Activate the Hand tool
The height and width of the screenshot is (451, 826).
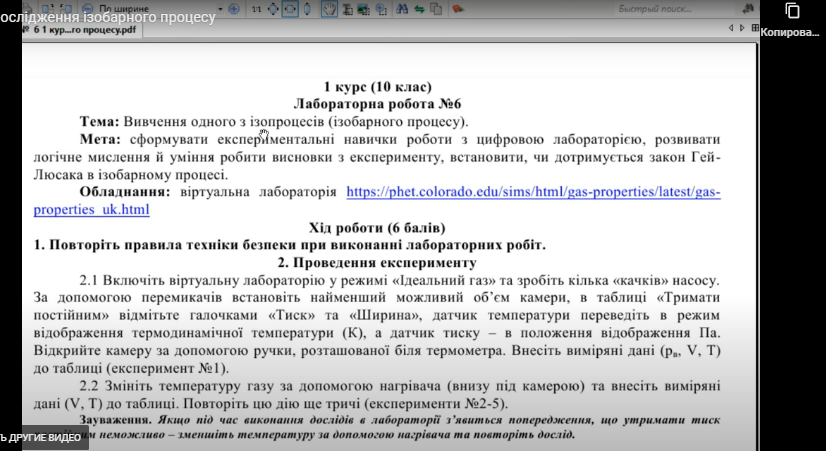[329, 8]
